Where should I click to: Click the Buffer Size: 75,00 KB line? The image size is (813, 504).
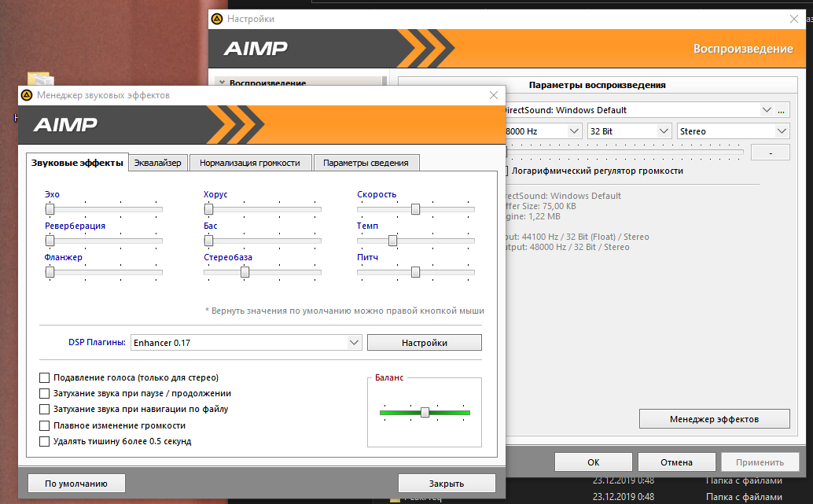541,206
